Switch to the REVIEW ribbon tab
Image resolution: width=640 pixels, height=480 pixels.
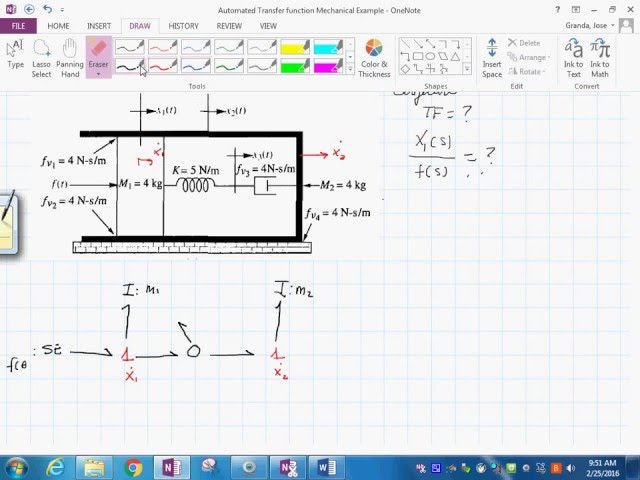coord(229,26)
